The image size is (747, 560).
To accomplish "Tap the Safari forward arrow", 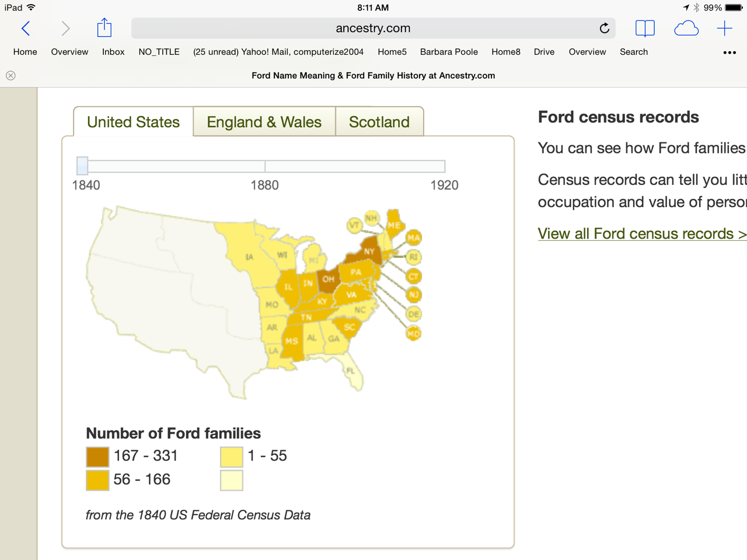I will 65,28.
